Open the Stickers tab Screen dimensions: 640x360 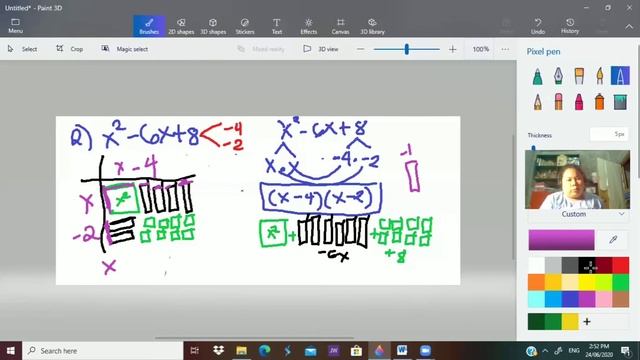click(244, 26)
